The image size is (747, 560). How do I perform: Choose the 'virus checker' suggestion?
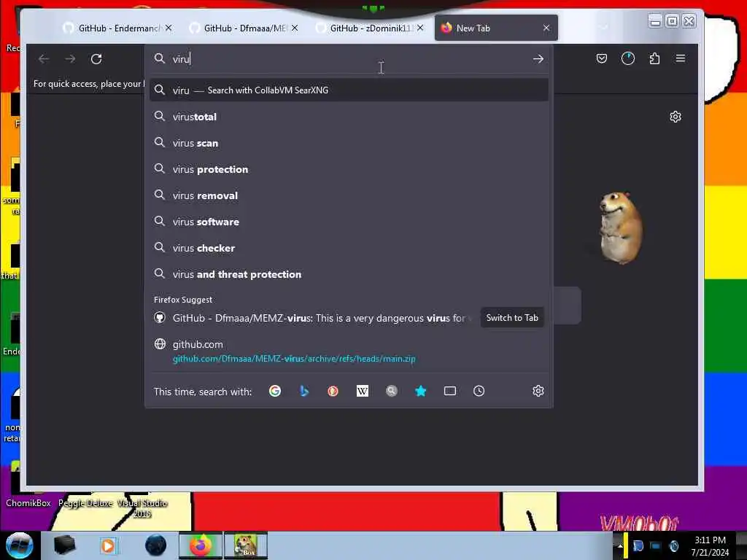point(349,248)
